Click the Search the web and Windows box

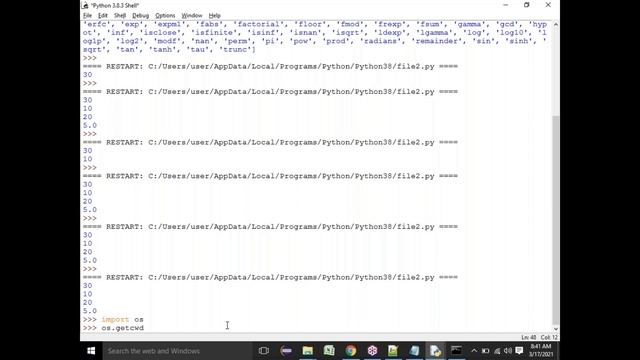pos(178,351)
